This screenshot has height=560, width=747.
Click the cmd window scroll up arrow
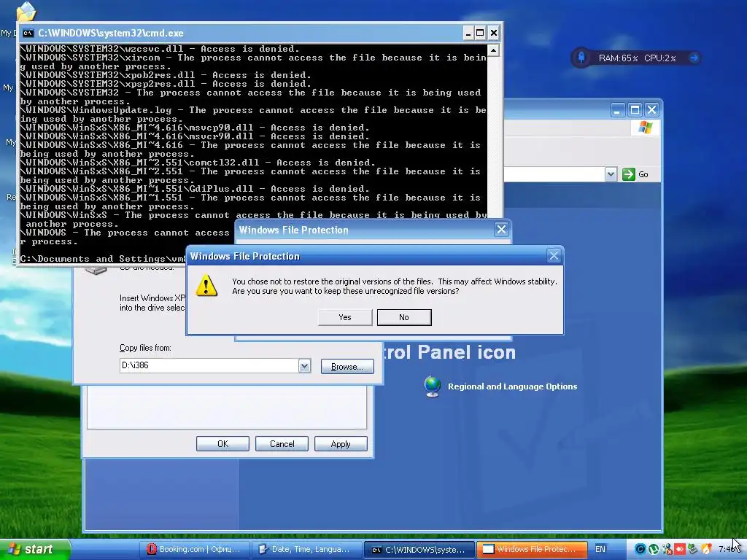pos(494,50)
